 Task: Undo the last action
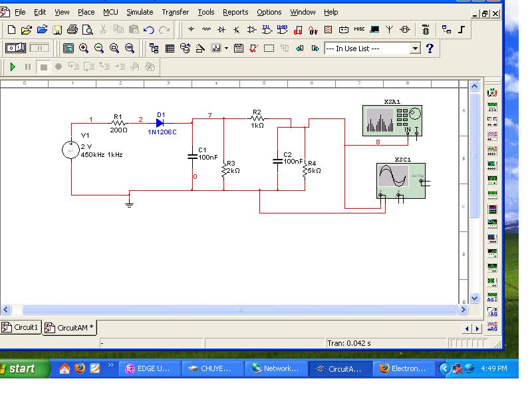[148, 30]
